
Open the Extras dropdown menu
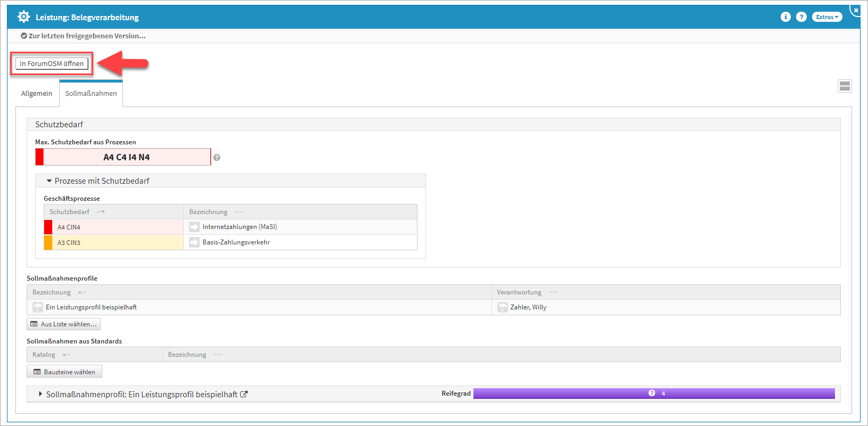point(826,17)
